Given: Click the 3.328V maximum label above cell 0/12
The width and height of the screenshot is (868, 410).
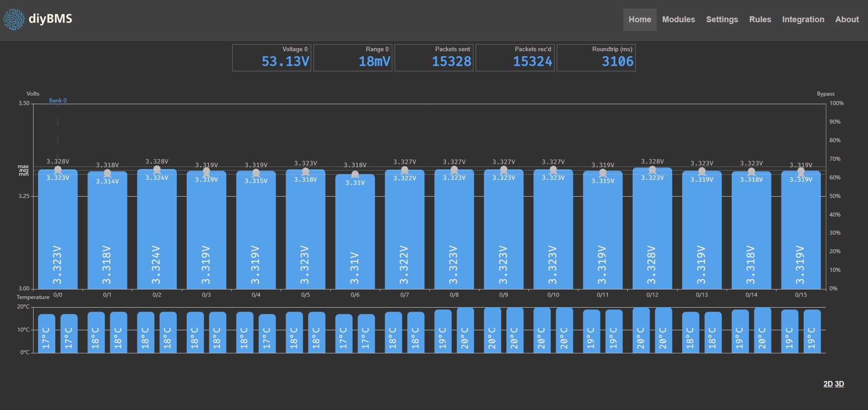Looking at the screenshot, I should 652,161.
